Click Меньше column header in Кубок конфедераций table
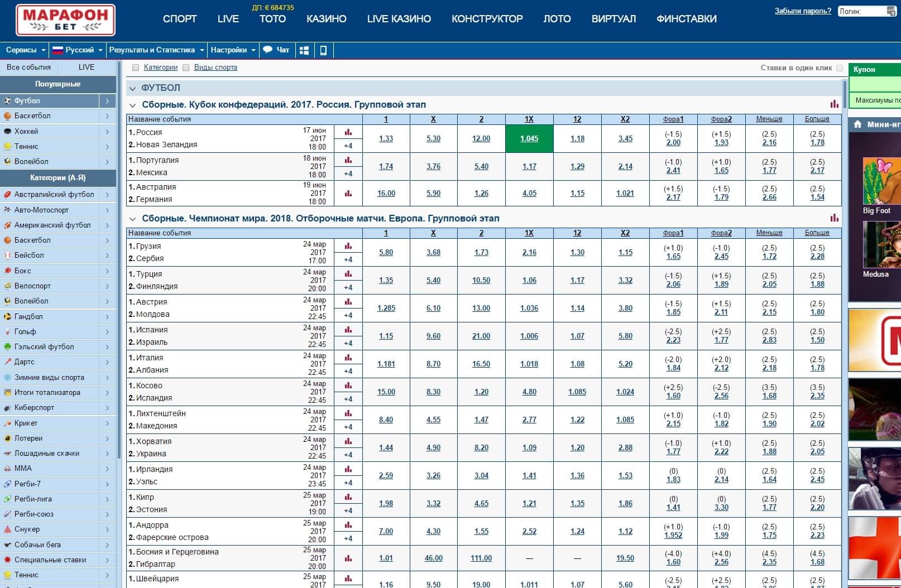The height and width of the screenshot is (588, 901). click(769, 119)
